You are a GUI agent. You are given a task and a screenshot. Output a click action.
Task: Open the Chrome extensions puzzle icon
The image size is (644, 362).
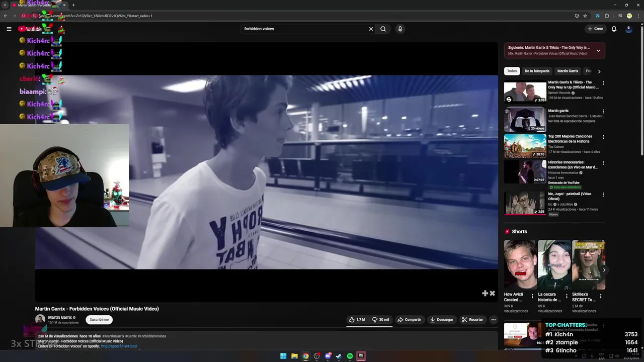607,16
